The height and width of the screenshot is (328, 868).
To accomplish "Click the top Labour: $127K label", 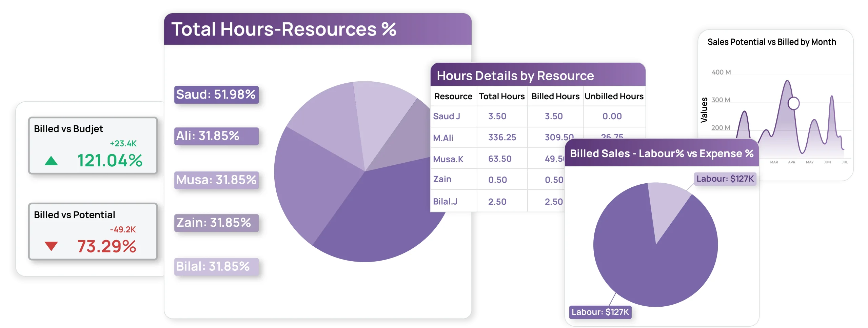I will click(x=725, y=179).
